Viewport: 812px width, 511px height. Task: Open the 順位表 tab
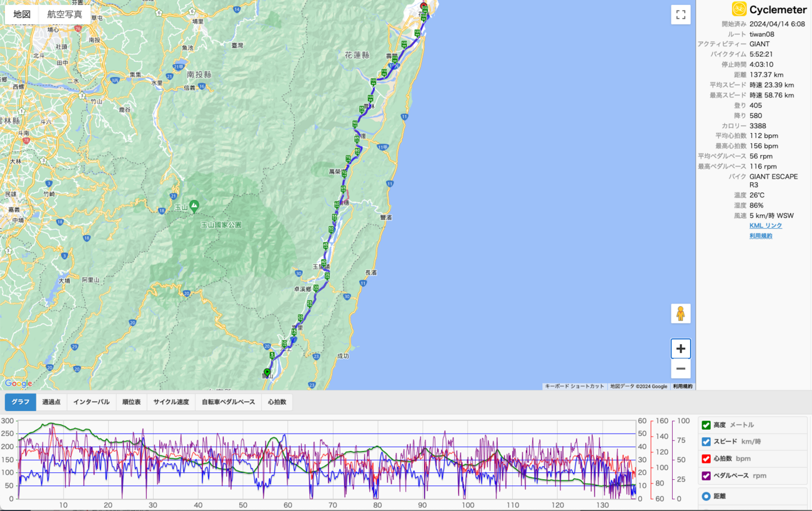131,402
